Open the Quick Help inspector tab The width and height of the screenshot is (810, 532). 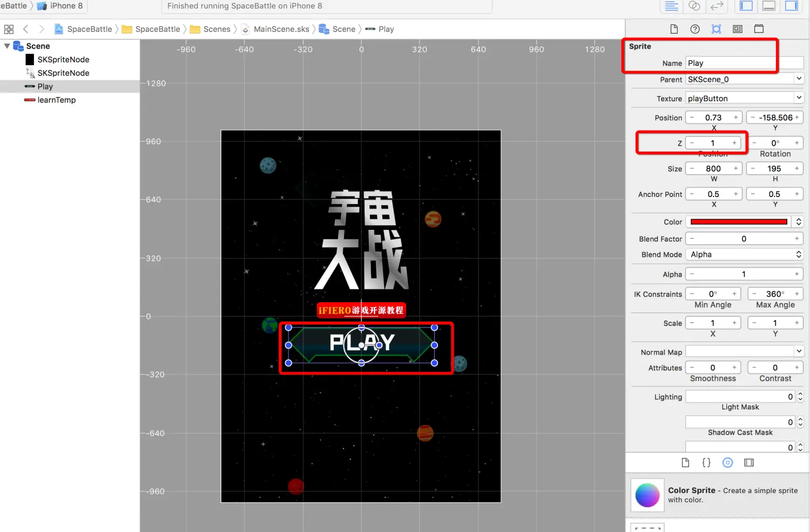[x=695, y=29]
